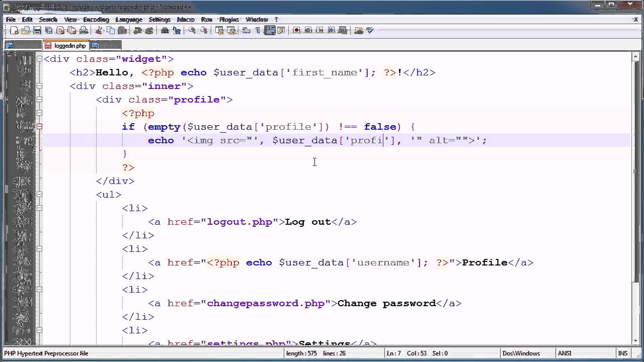644x362 pixels.
Task: Click the Save All toolbar icon
Action: [x=48, y=31]
